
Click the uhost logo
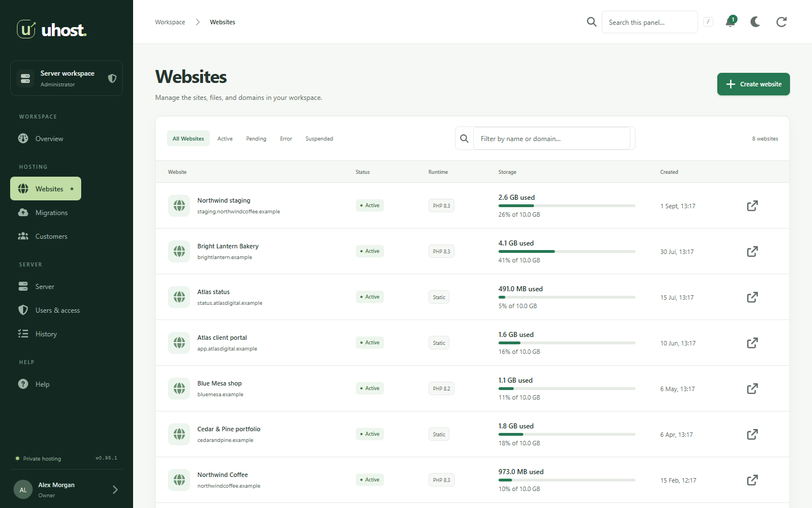pos(51,29)
